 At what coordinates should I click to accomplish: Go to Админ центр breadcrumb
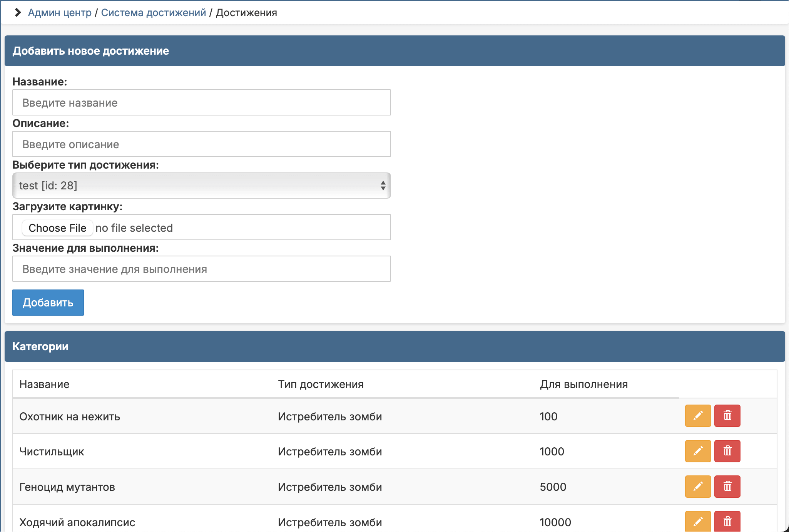coord(60,13)
